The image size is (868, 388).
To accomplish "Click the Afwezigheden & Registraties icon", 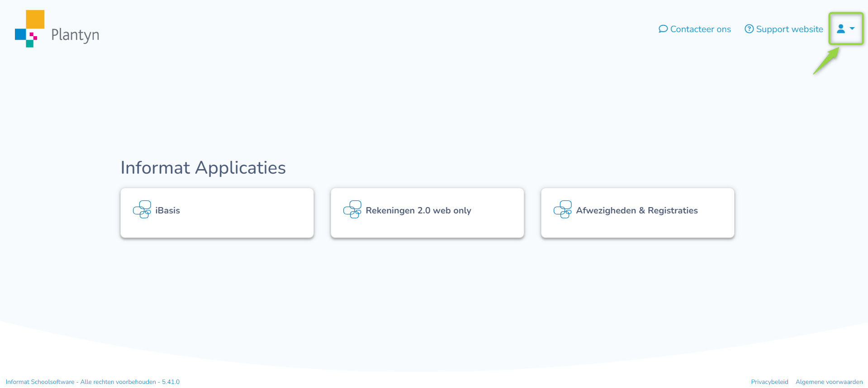I will tap(563, 210).
